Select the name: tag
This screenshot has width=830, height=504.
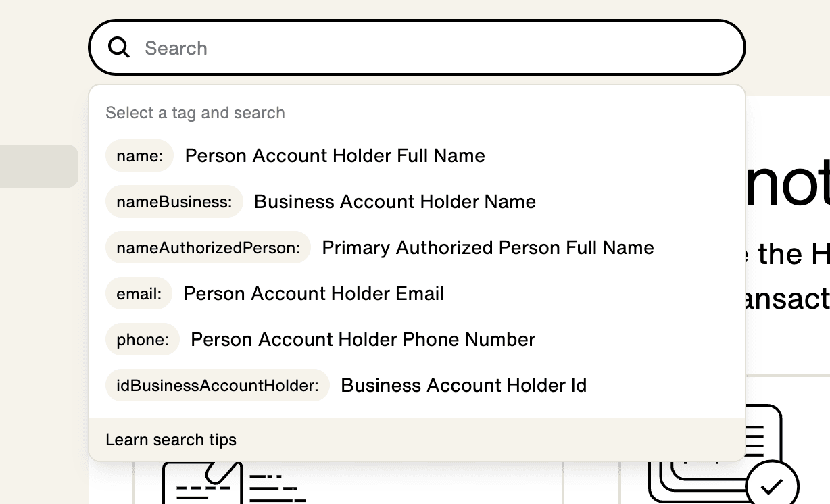(140, 155)
